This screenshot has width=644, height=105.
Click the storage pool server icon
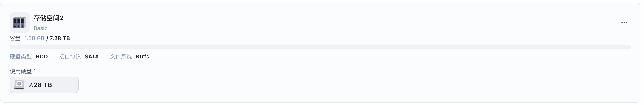[x=20, y=22]
